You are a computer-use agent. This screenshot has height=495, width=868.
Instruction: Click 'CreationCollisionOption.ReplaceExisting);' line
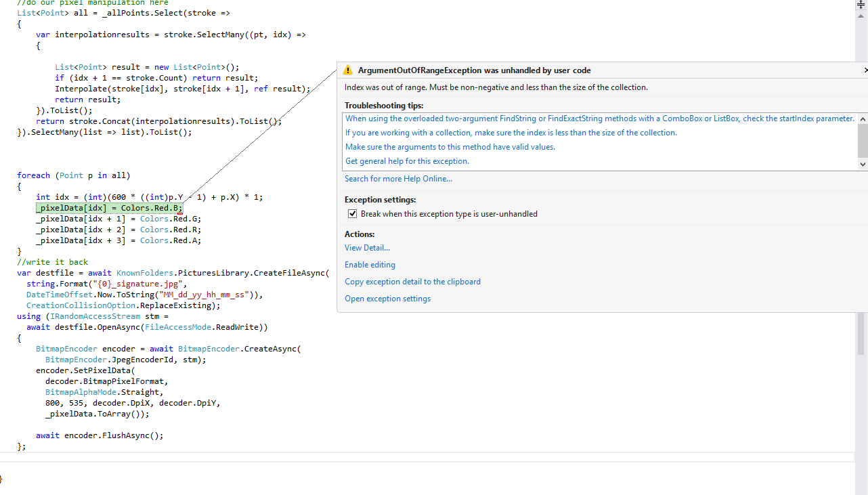(123, 305)
